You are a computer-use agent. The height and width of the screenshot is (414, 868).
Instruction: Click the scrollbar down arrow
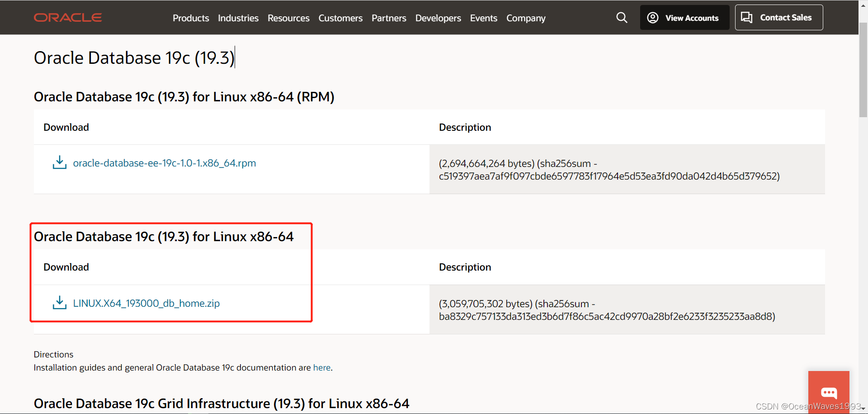click(x=863, y=409)
